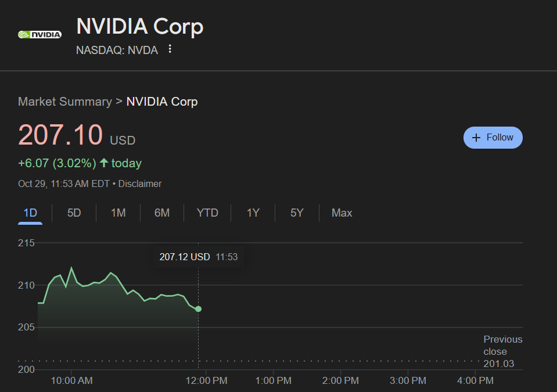This screenshot has height=392, width=557.
Task: Select the 1D chart range tab
Action: click(x=30, y=213)
